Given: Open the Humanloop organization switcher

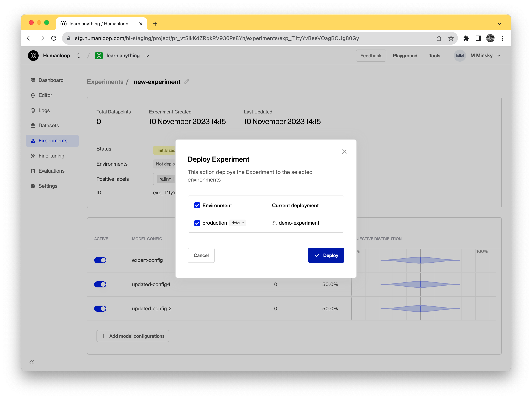Looking at the screenshot, I should coord(79,56).
